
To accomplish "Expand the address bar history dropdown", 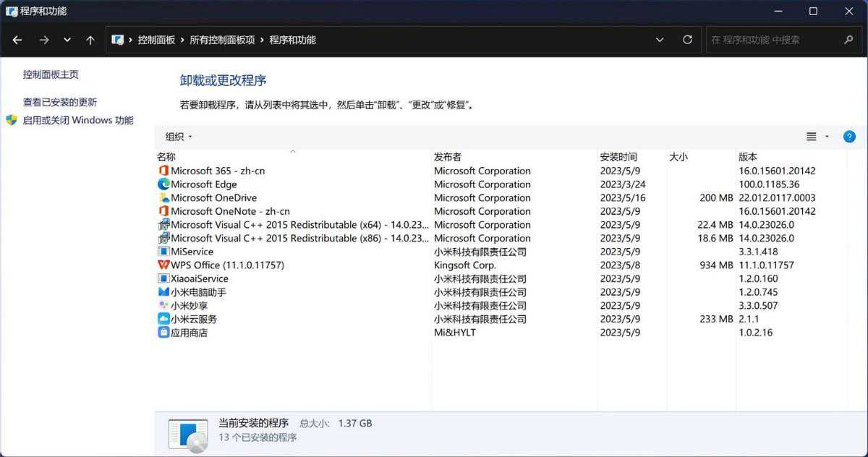I will tap(660, 40).
